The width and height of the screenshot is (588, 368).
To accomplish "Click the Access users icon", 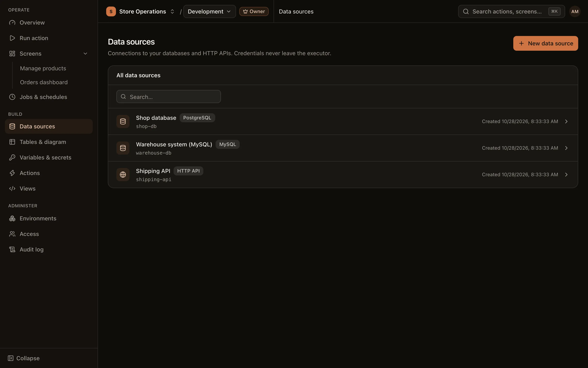I will [12, 234].
